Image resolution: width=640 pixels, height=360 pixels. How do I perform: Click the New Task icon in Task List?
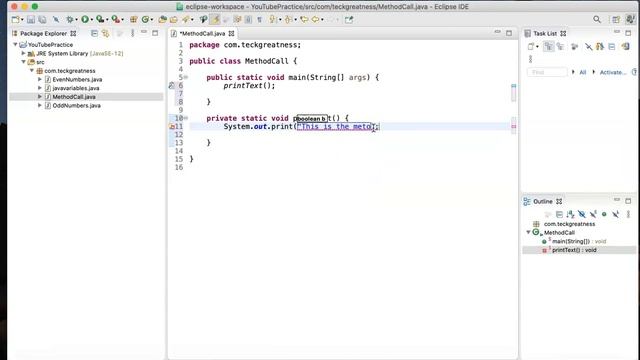(x=531, y=47)
